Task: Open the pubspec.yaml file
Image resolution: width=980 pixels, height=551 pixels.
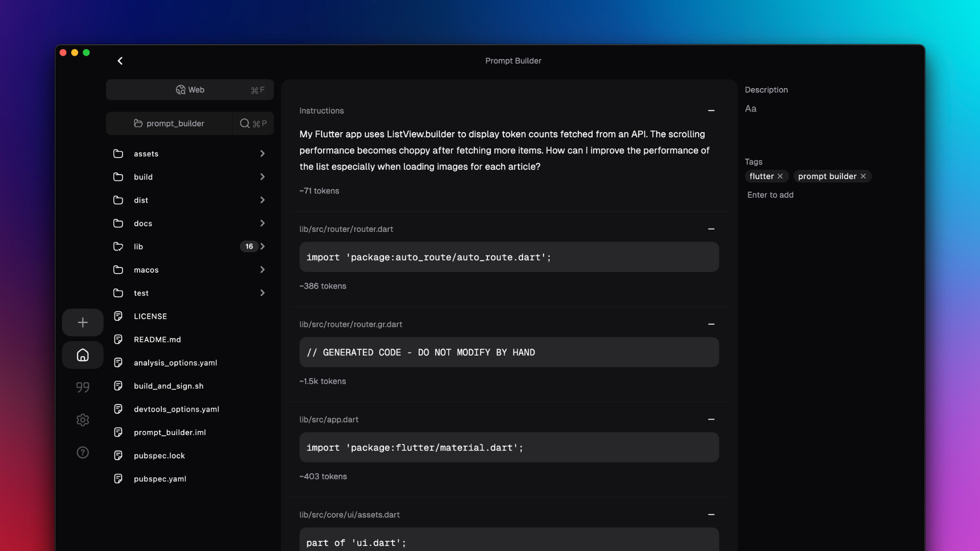Action: [x=160, y=479]
